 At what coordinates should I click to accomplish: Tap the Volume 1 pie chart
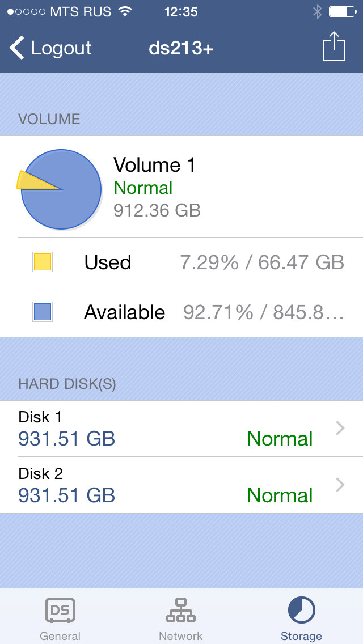[60, 189]
